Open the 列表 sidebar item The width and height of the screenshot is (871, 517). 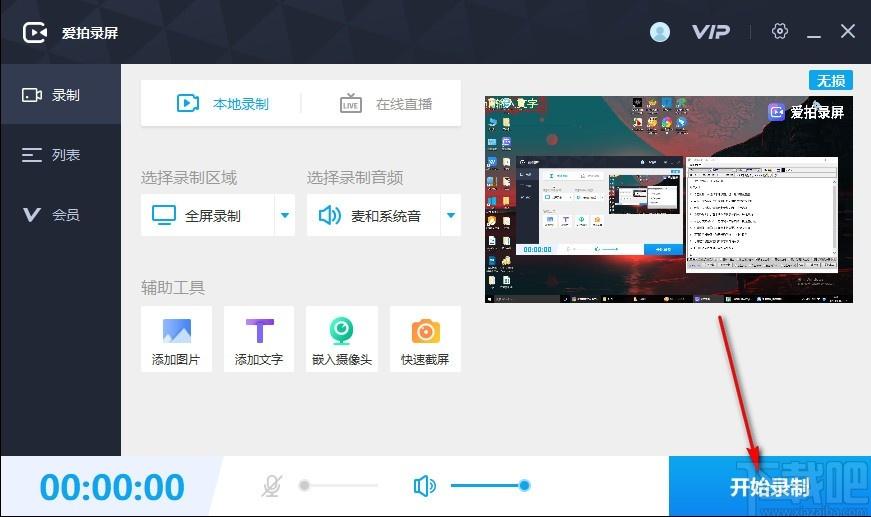(x=61, y=154)
